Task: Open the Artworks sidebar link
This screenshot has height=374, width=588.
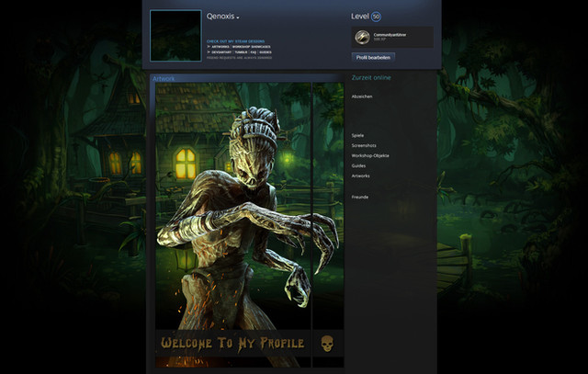Action: tap(360, 176)
